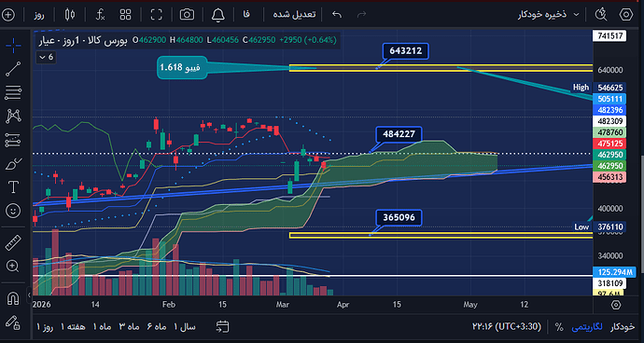Expand the left toolbar collapse arrow
644x343 pixels.
(29, 295)
